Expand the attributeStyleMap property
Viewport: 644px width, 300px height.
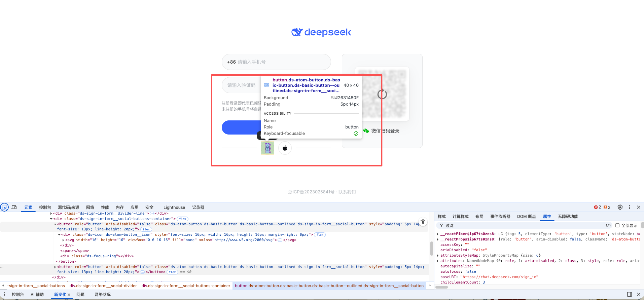point(438,256)
